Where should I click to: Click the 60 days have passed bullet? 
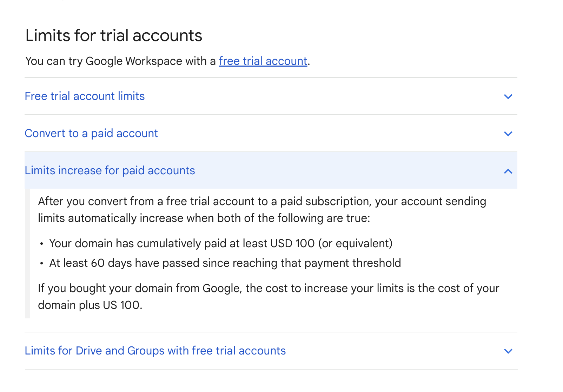coord(225,263)
